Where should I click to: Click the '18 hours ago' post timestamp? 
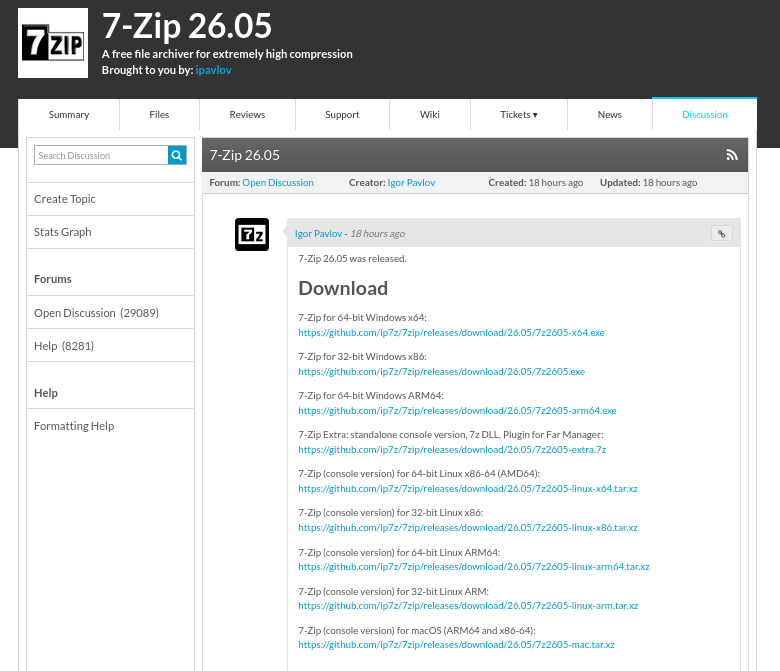(378, 233)
